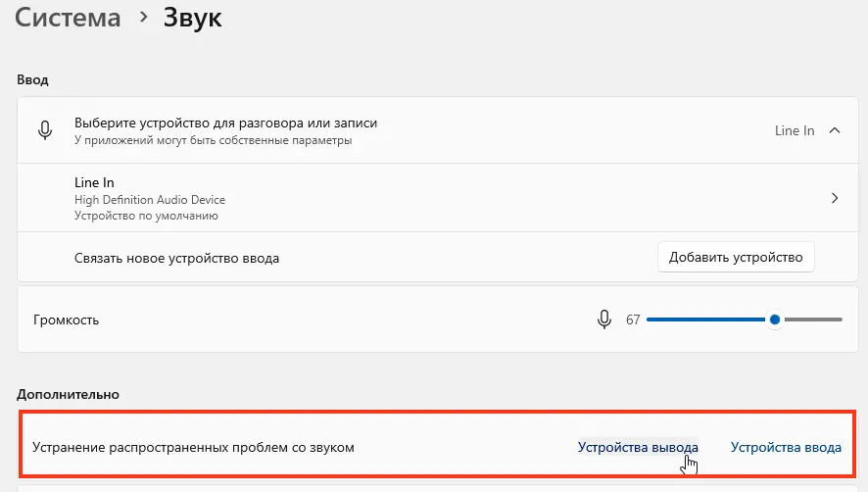
Task: Click the breadcrumb separator arrow
Action: click(x=143, y=19)
